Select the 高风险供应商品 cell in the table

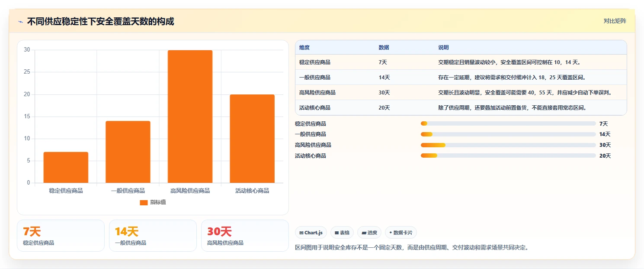317,93
